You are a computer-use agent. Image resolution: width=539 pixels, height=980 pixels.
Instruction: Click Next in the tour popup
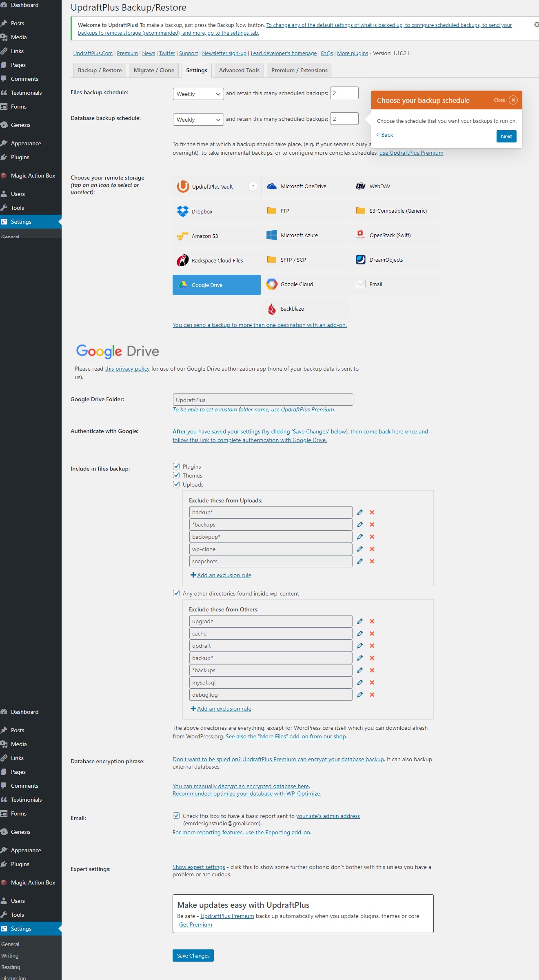(506, 136)
